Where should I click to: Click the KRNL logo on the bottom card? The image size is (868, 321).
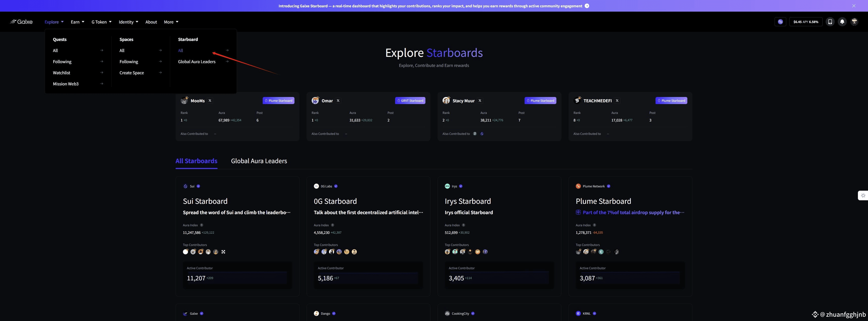click(x=578, y=314)
